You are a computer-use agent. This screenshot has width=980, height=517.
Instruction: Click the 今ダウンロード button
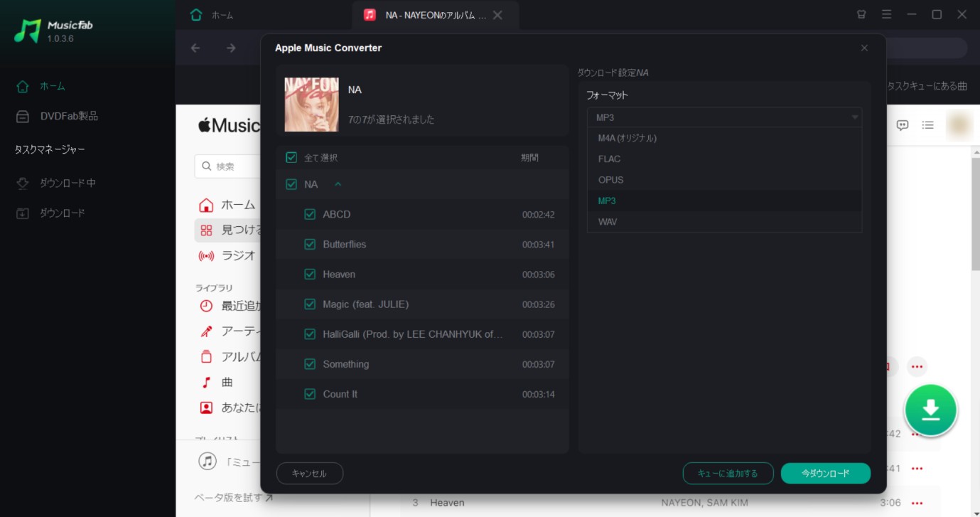pos(825,474)
